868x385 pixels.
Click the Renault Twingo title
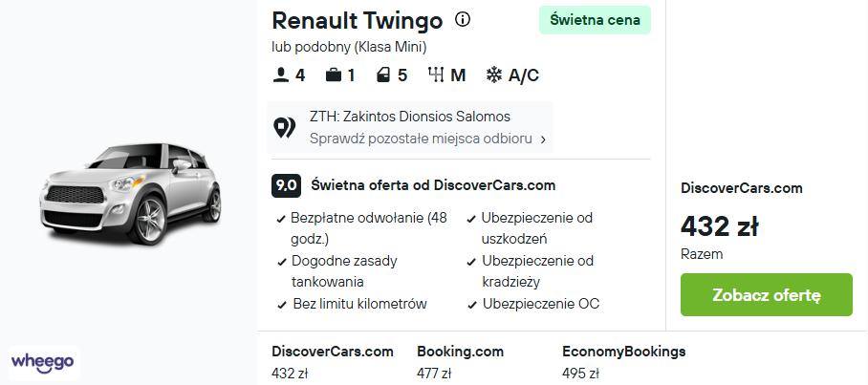pos(358,21)
